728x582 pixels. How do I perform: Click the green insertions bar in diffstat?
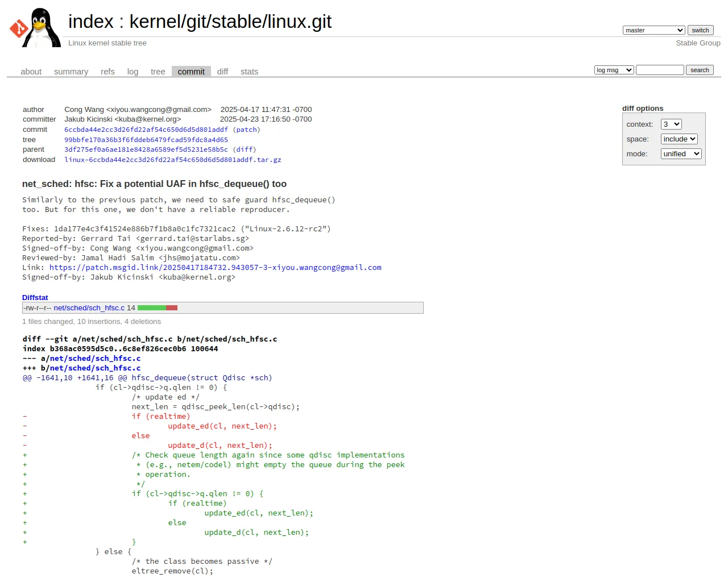152,308
